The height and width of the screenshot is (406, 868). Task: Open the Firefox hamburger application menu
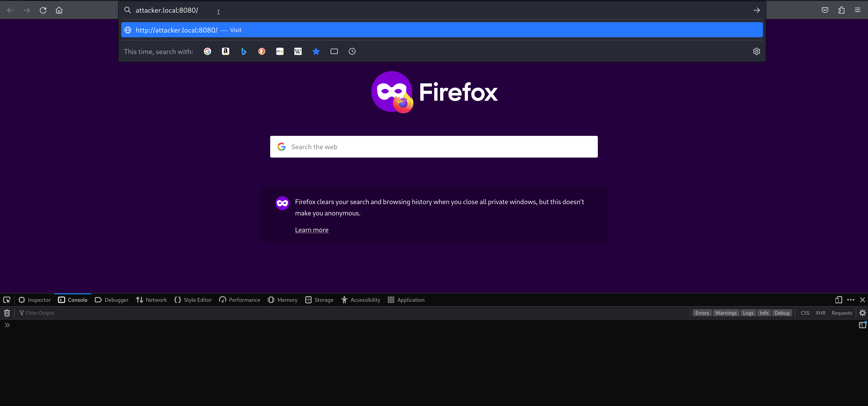click(857, 10)
